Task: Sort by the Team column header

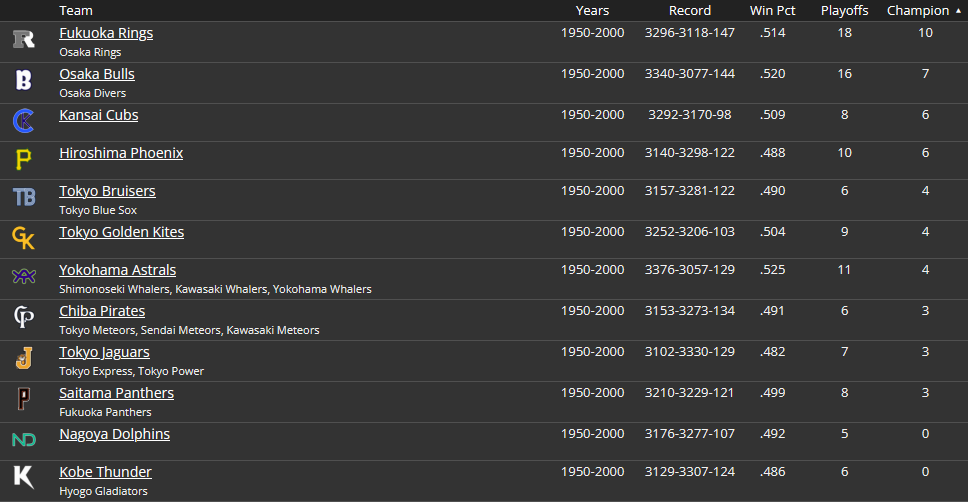Action: [76, 10]
